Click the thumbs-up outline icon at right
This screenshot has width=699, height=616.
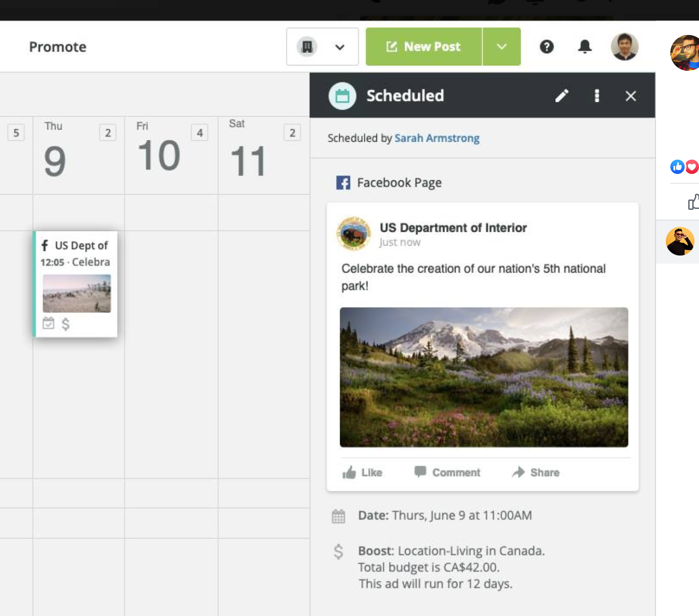tap(694, 202)
